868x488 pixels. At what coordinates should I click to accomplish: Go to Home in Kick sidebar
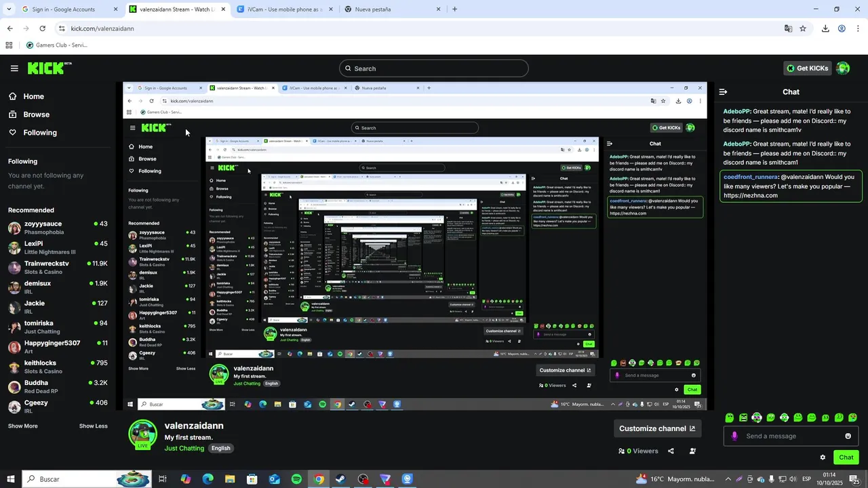click(x=27, y=96)
